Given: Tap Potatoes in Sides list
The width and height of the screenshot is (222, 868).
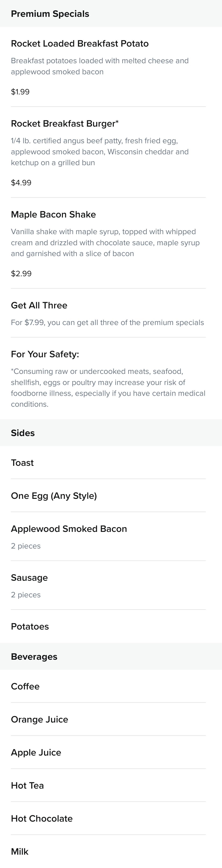Looking at the screenshot, I should point(108,626).
